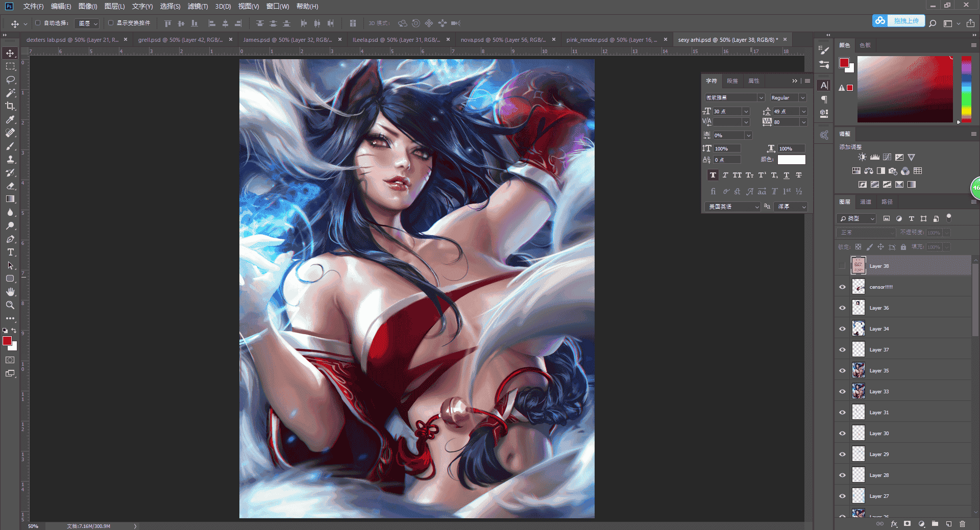Open the 滤镜(T) menu
The width and height of the screenshot is (980, 530).
click(x=198, y=6)
